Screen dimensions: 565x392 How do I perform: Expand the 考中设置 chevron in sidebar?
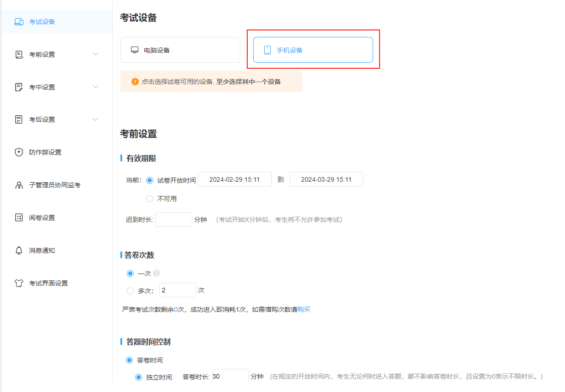pos(95,87)
